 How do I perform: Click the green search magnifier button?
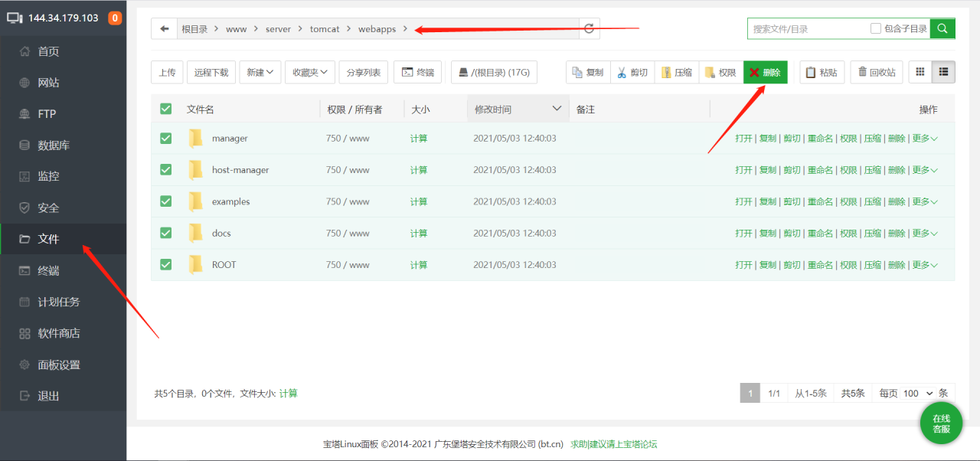click(942, 29)
